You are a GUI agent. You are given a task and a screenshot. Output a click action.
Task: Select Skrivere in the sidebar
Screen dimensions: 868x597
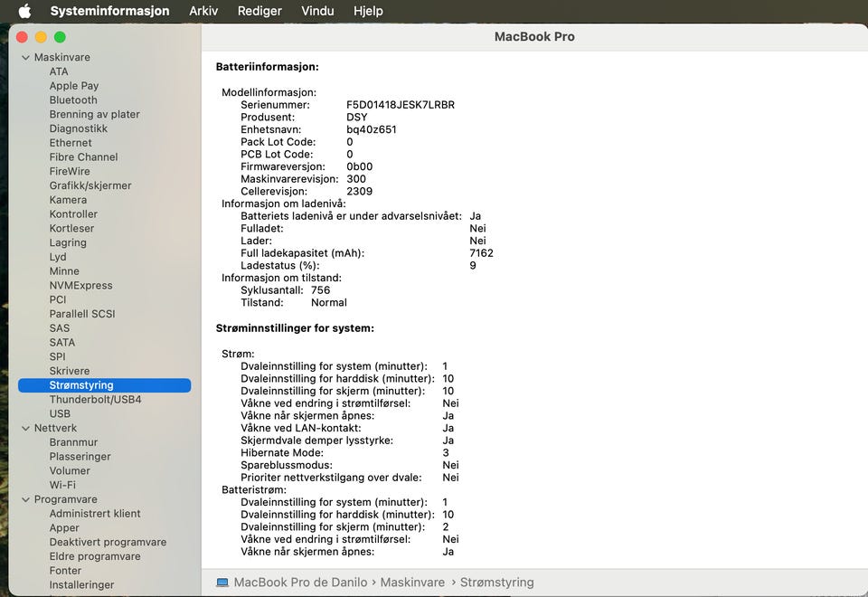[x=70, y=371]
